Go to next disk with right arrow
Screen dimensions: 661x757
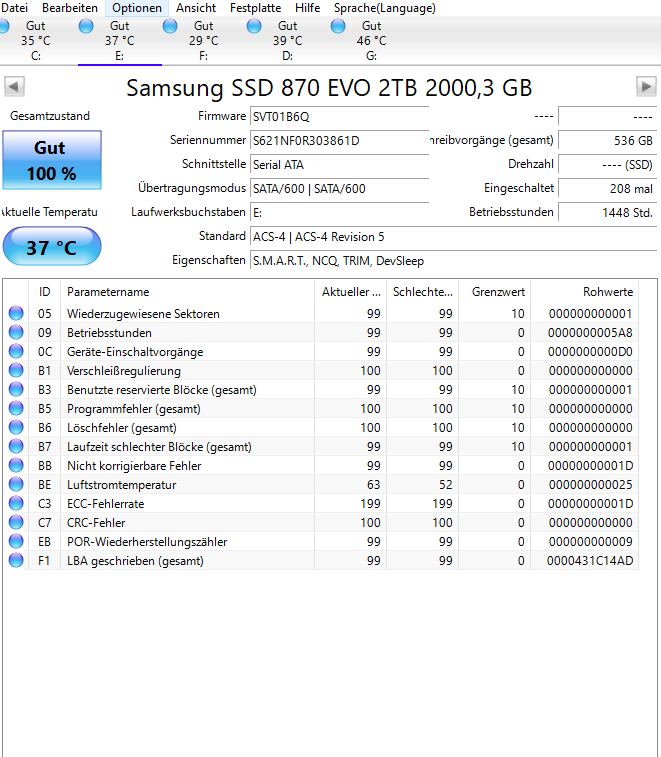pyautogui.click(x=646, y=87)
